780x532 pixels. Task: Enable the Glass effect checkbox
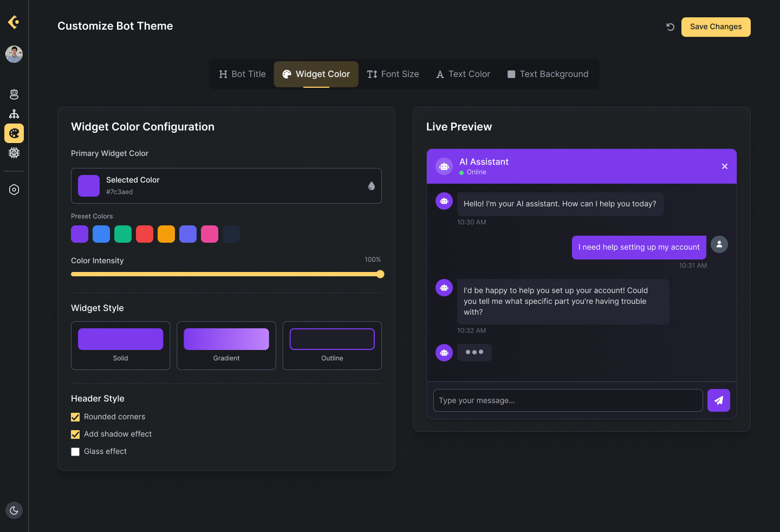click(75, 451)
